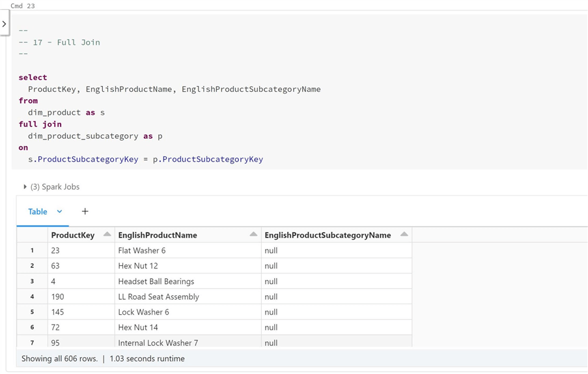
Task: Select the Lock Washer 6 cell
Action: tap(188, 312)
